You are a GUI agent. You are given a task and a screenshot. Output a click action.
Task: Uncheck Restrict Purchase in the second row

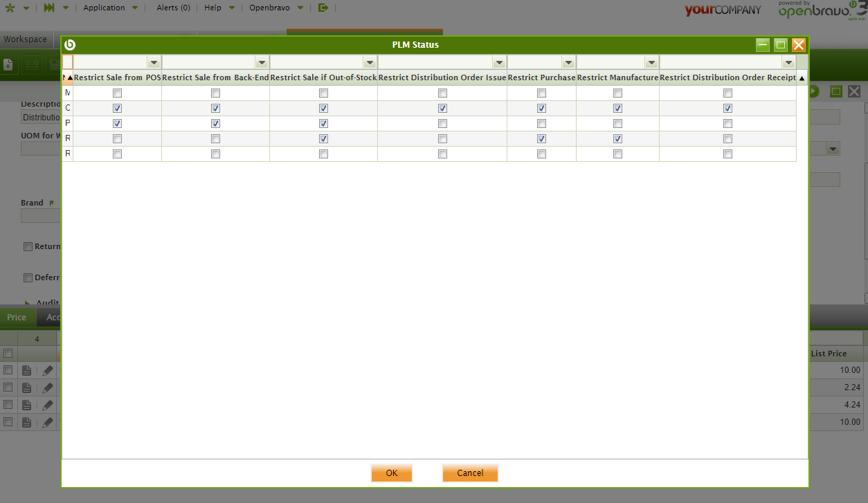[541, 109]
